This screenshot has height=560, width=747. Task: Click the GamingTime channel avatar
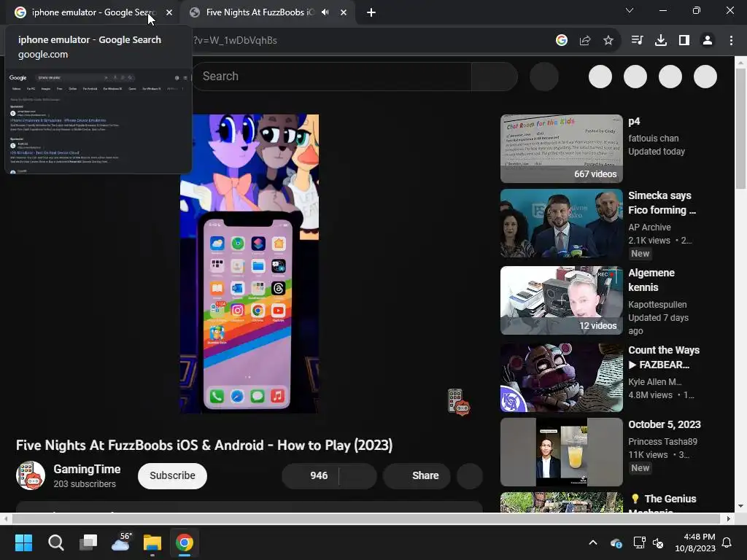click(31, 475)
